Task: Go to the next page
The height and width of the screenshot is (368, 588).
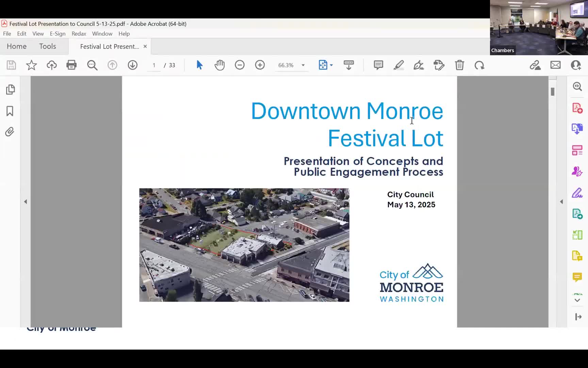Action: pyautogui.click(x=132, y=65)
